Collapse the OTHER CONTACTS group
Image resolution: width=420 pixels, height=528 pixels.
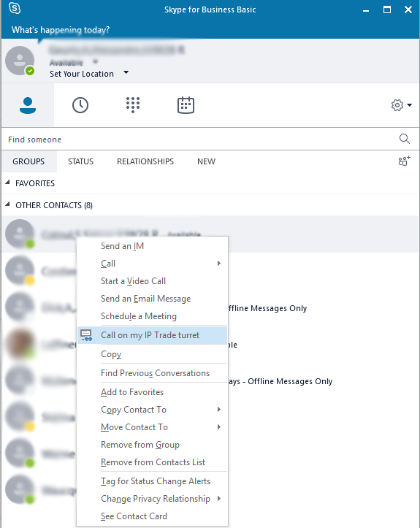[x=7, y=204]
